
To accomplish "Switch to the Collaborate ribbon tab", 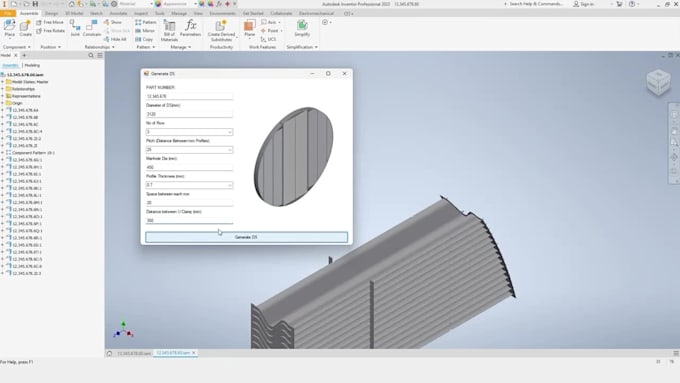I will pyautogui.click(x=281, y=13).
